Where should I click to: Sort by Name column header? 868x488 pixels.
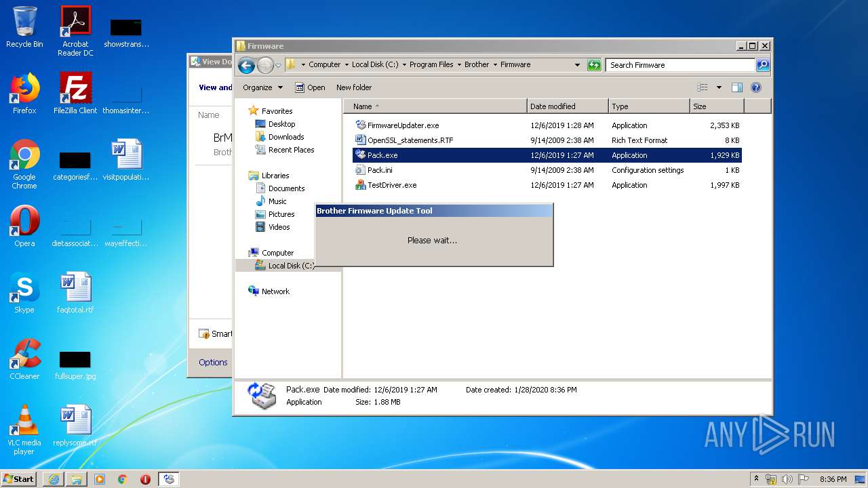click(x=435, y=106)
